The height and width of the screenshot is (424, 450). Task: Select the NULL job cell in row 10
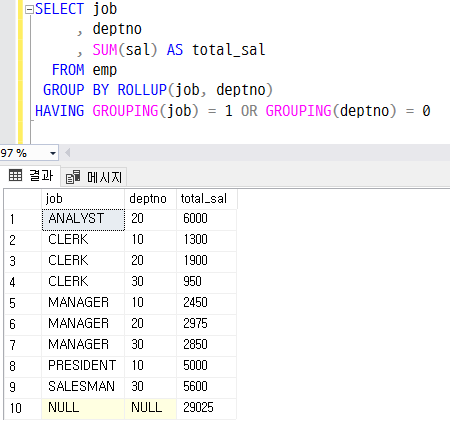click(83, 408)
